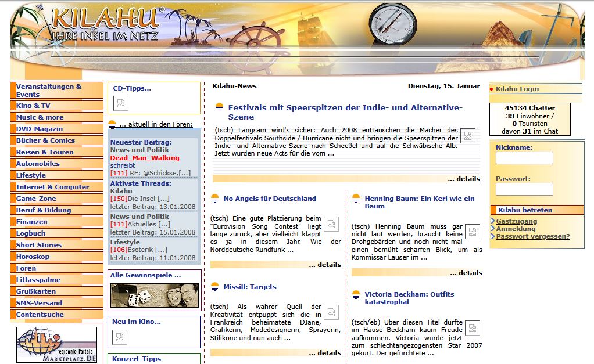Click the sun icon next to Festivals headline
Image resolution: width=594 pixels, height=364 pixels.
(x=219, y=107)
